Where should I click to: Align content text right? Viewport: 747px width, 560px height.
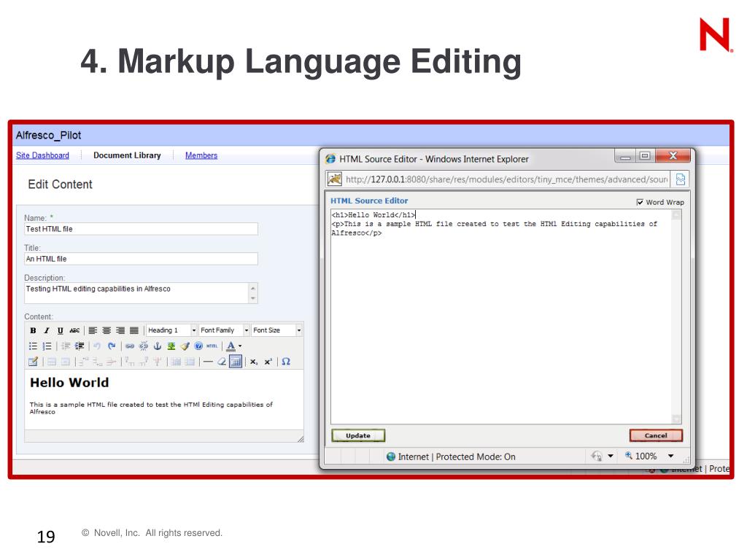[120, 330]
